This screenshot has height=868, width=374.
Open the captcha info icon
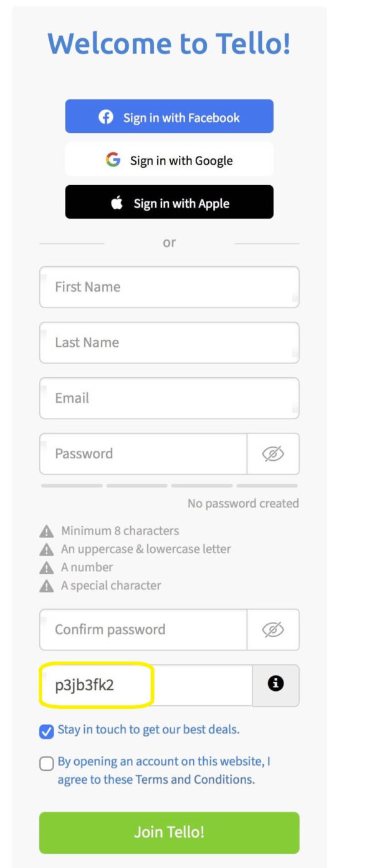276,684
